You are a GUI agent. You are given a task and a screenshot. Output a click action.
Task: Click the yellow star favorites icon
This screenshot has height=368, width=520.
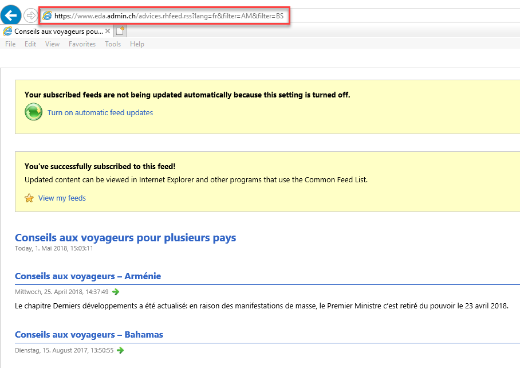pos(29,198)
